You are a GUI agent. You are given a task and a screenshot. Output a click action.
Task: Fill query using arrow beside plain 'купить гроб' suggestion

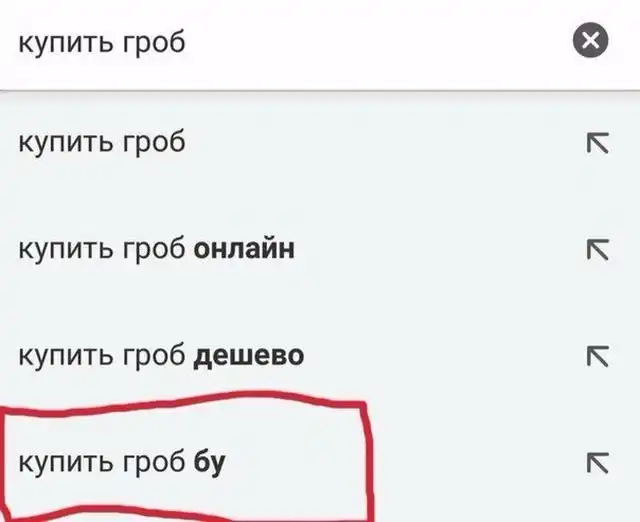pos(598,143)
